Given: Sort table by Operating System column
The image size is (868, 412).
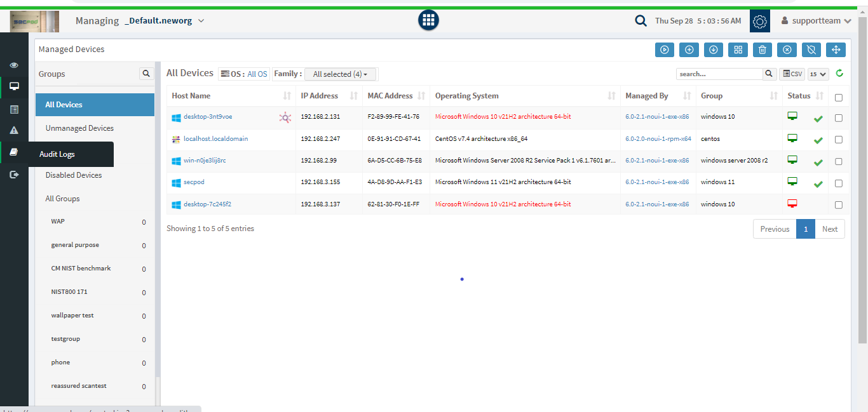Looking at the screenshot, I should 525,96.
